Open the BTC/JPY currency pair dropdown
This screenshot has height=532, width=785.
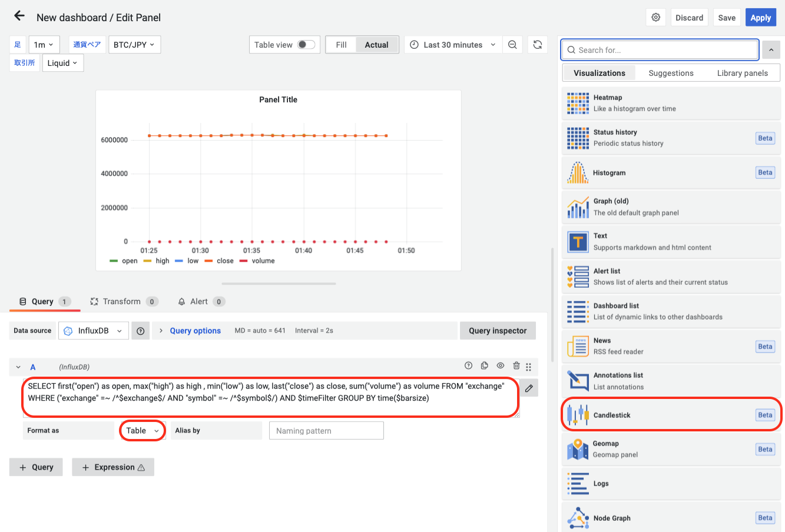134,45
